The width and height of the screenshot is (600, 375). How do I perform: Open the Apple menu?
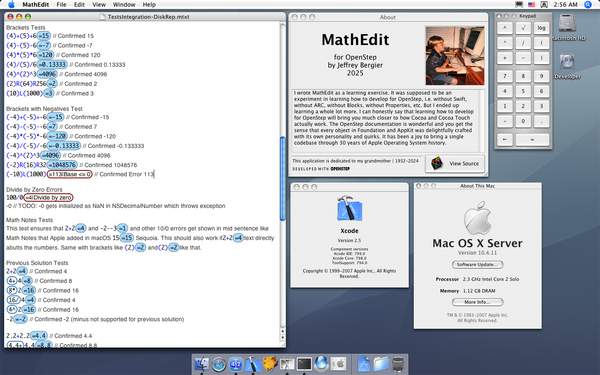coord(11,5)
